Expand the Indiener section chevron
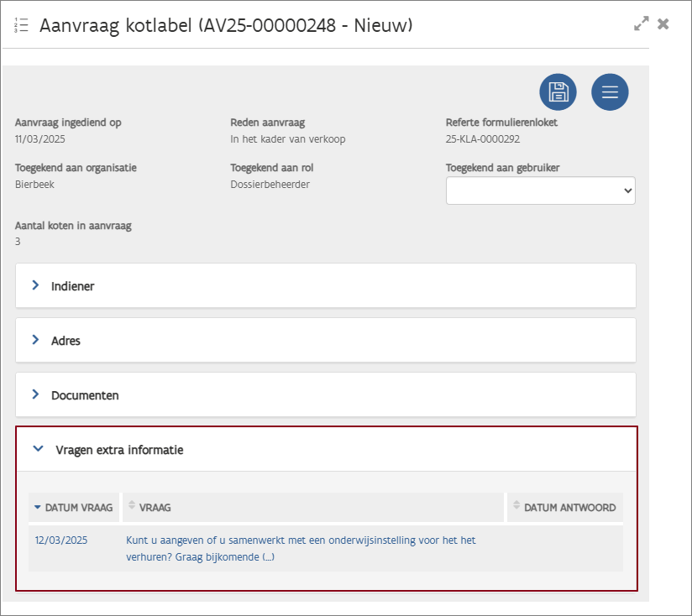692x616 pixels. click(36, 285)
